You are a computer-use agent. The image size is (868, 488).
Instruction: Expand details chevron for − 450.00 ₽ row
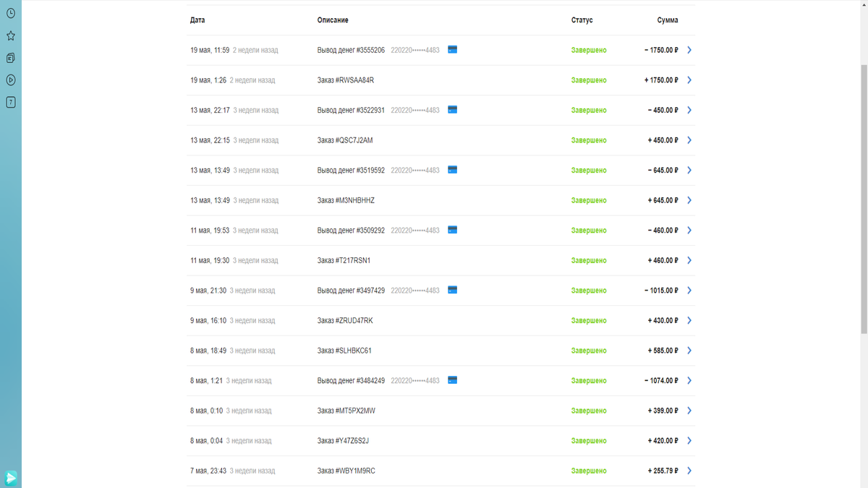(689, 110)
